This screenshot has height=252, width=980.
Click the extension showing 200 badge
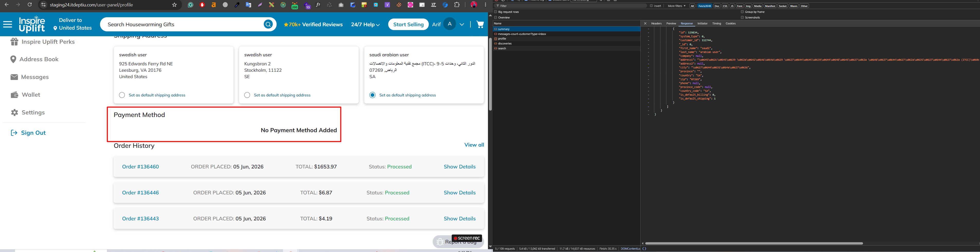[x=295, y=6]
